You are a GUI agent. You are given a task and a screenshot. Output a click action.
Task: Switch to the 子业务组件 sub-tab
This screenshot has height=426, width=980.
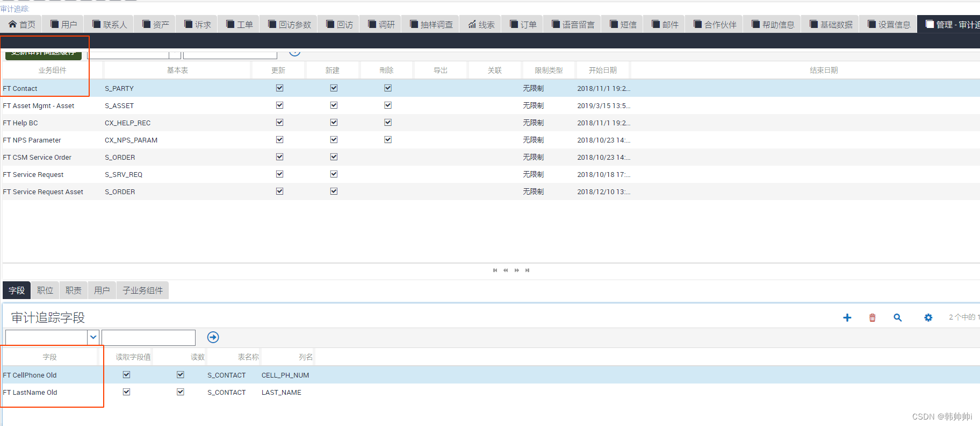pyautogui.click(x=143, y=290)
